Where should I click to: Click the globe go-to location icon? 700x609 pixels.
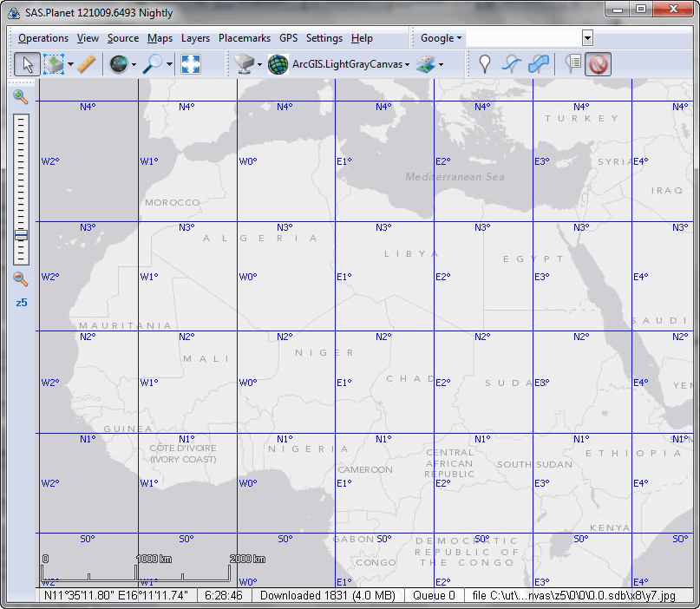[119, 64]
